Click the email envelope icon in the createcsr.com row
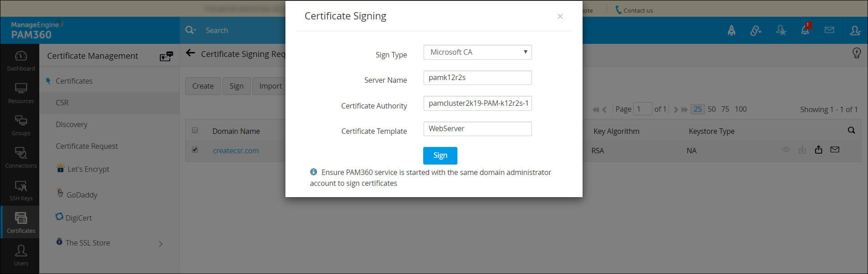 tap(835, 150)
